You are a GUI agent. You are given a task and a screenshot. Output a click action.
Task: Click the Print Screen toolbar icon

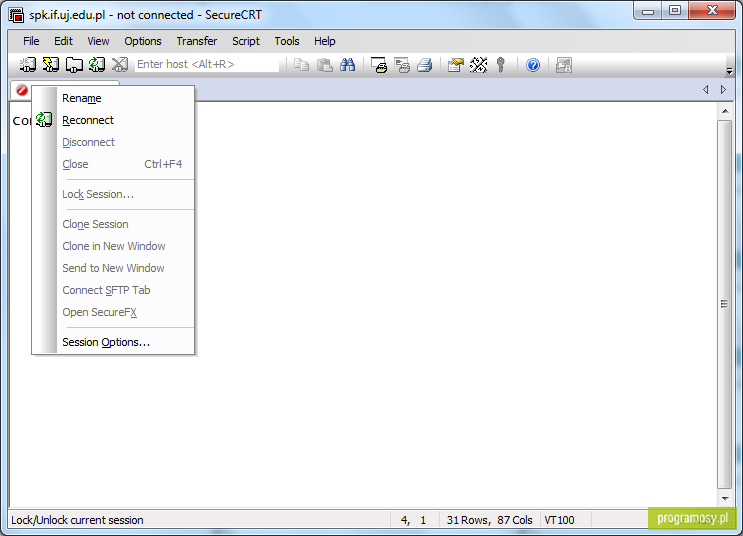379,64
